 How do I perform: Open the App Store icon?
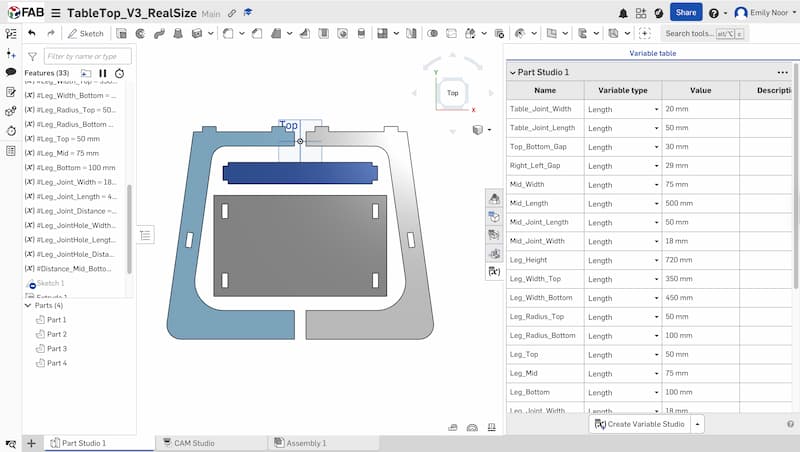tap(641, 13)
